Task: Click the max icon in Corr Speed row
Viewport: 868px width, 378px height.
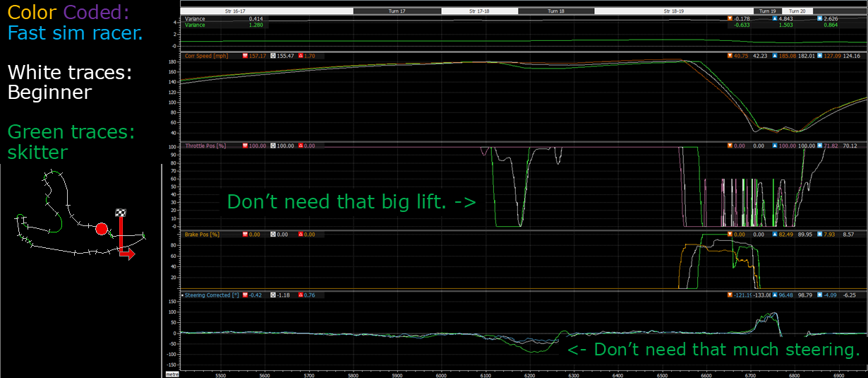Action: (x=776, y=55)
